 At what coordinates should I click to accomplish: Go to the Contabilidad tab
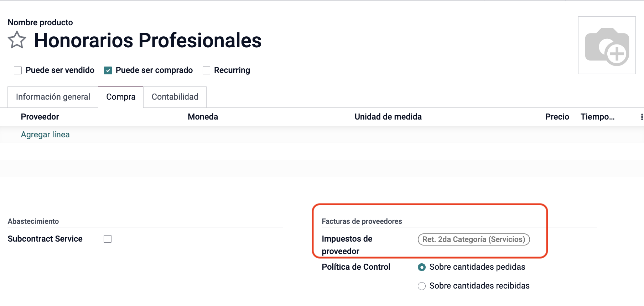pyautogui.click(x=175, y=97)
